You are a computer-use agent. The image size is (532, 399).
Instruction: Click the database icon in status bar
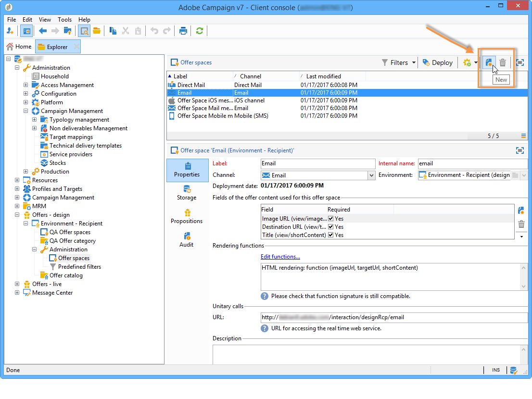514,371
